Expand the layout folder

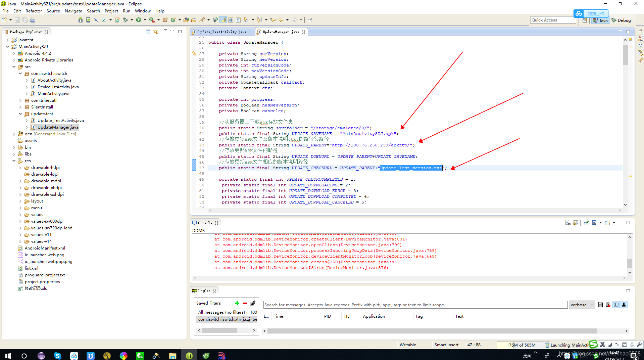[20, 201]
